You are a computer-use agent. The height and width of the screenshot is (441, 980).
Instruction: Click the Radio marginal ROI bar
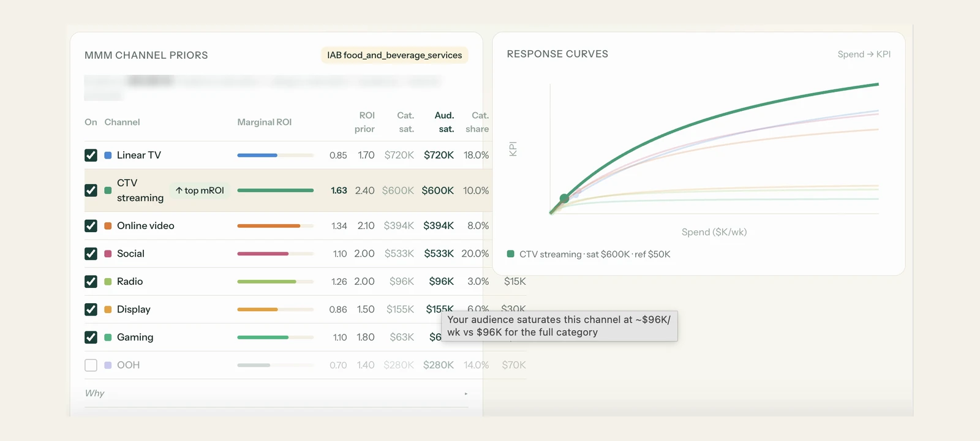(x=276, y=282)
